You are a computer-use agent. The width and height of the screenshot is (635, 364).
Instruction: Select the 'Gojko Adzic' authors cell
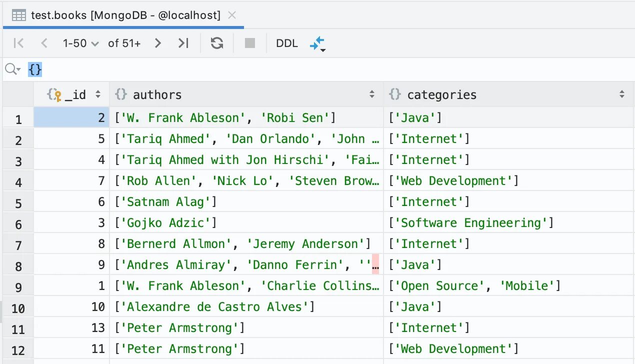[246, 223]
